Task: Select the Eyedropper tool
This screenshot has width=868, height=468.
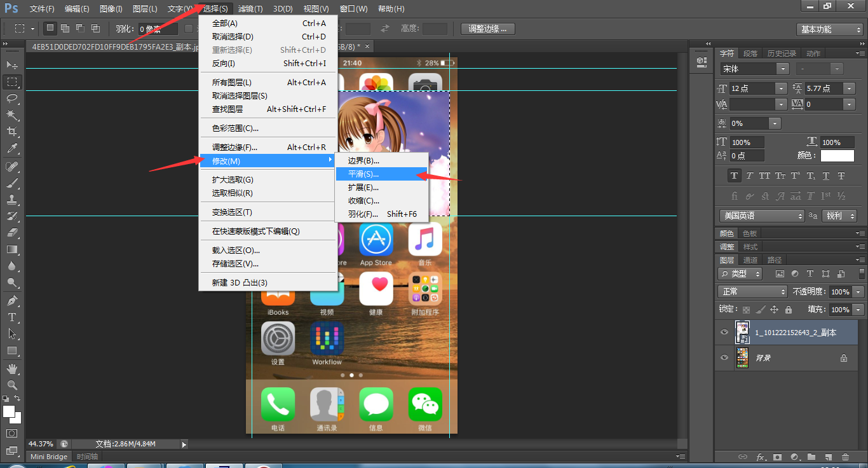Action: 12,148
